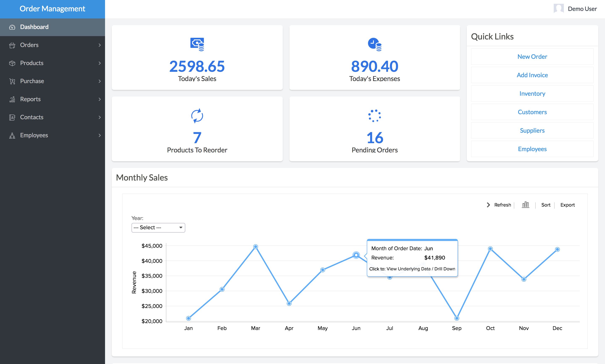Click the Orders sidebar menu icon
This screenshot has height=364, width=605.
[x=12, y=45]
